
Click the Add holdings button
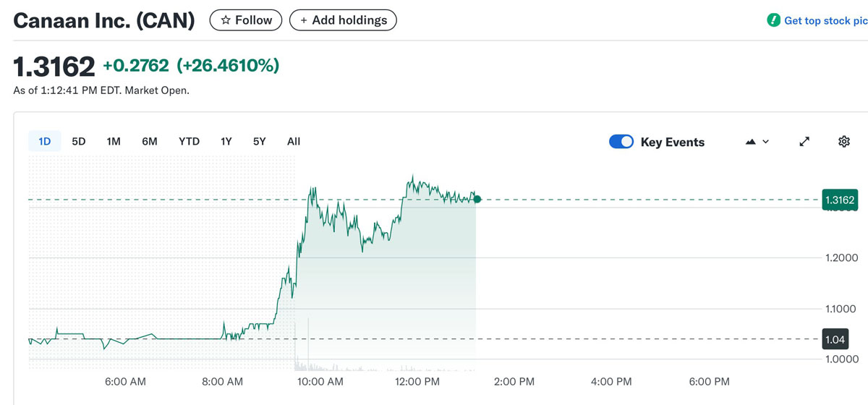pos(343,20)
